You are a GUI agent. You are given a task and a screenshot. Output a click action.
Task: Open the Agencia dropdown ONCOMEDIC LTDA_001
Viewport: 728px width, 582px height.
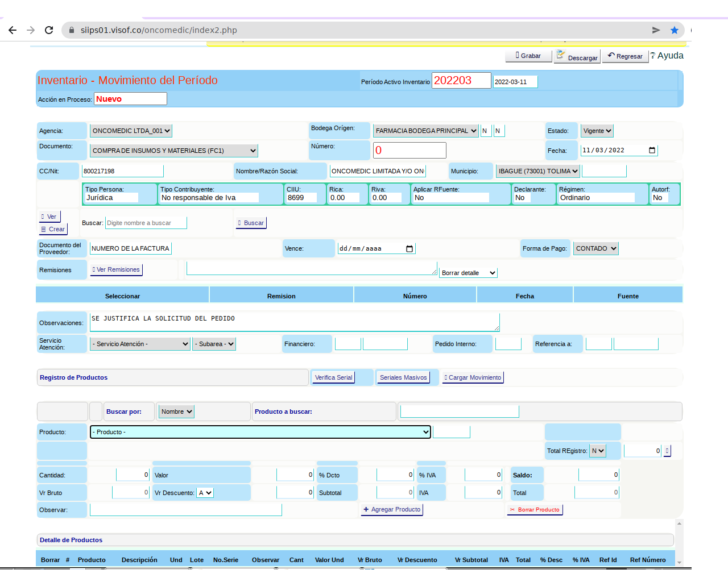[131, 131]
